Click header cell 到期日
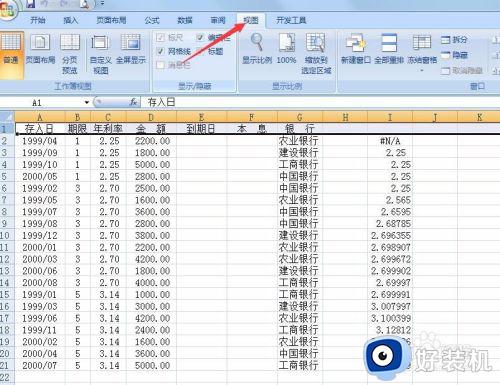The width and height of the screenshot is (500, 385). [202, 128]
